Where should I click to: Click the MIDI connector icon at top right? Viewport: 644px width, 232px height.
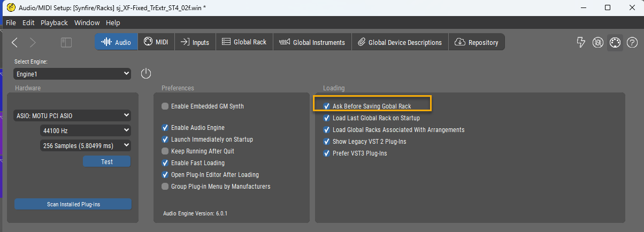pos(615,42)
